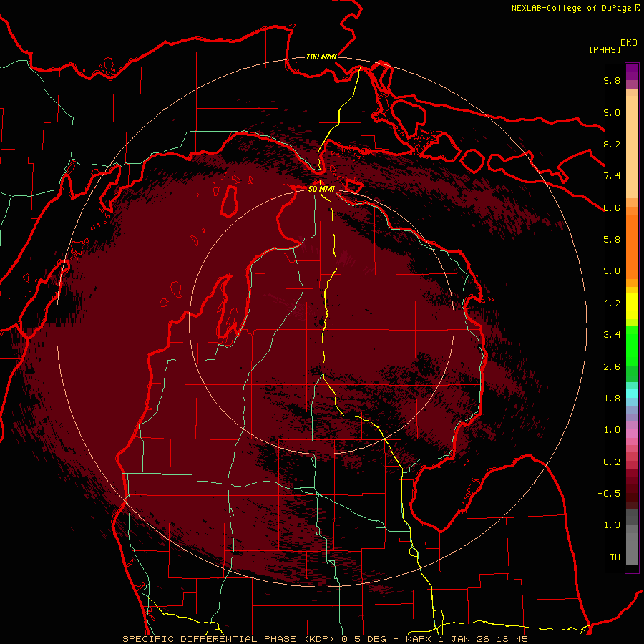This screenshot has width=644, height=644.
Task: Click the 2.6 scale value
Action: coord(612,367)
